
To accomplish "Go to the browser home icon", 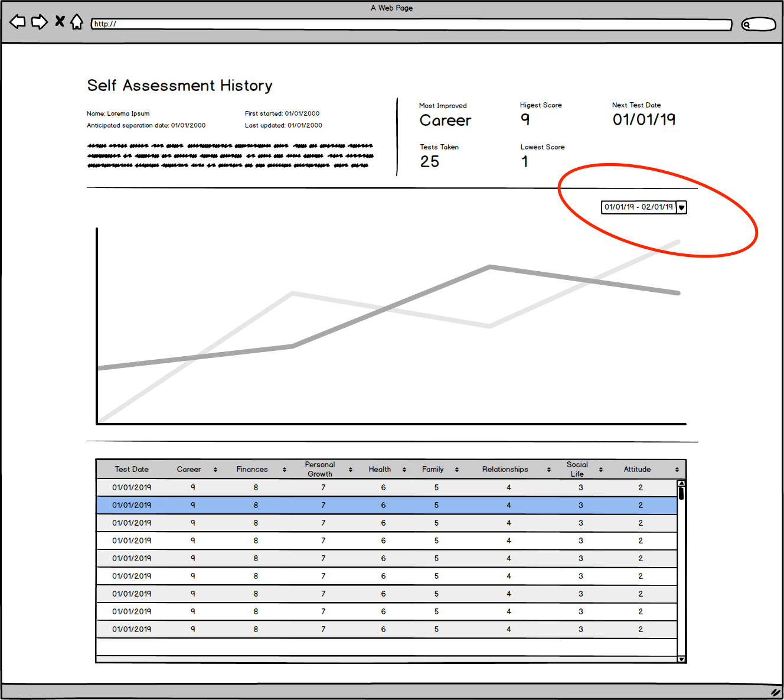I will click(77, 22).
